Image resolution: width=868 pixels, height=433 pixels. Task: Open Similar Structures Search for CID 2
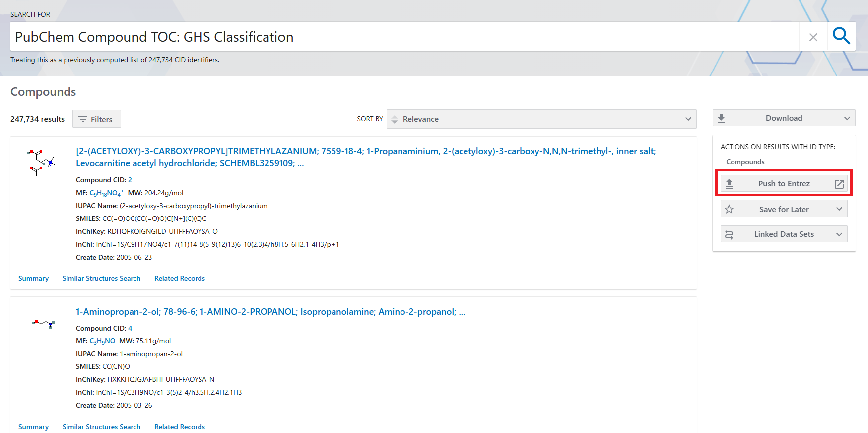click(x=101, y=279)
